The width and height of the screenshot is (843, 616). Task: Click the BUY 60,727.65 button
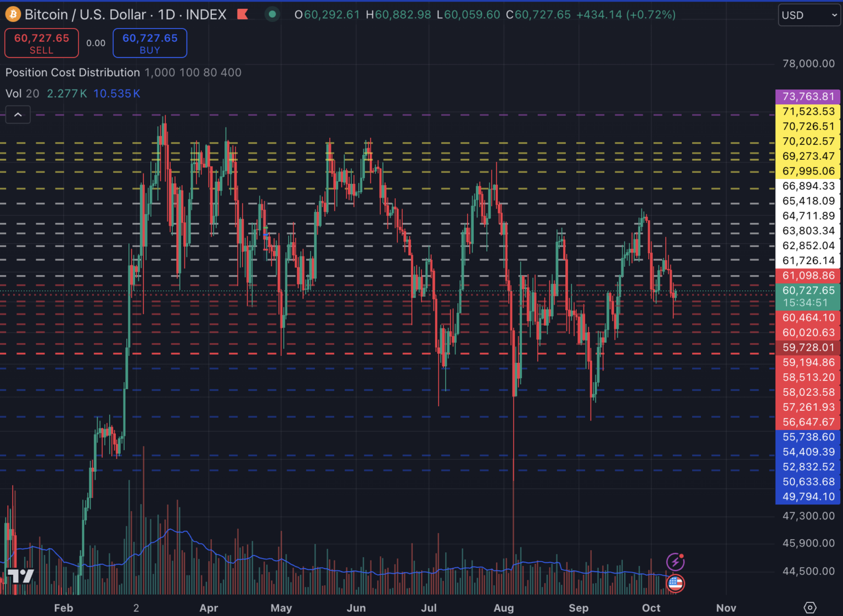(150, 43)
